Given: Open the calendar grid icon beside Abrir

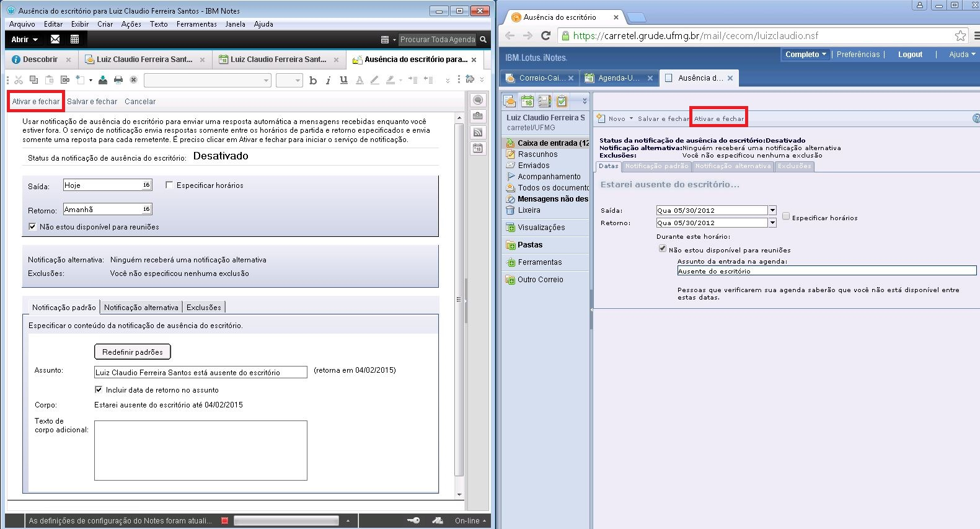Looking at the screenshot, I should [x=74, y=39].
